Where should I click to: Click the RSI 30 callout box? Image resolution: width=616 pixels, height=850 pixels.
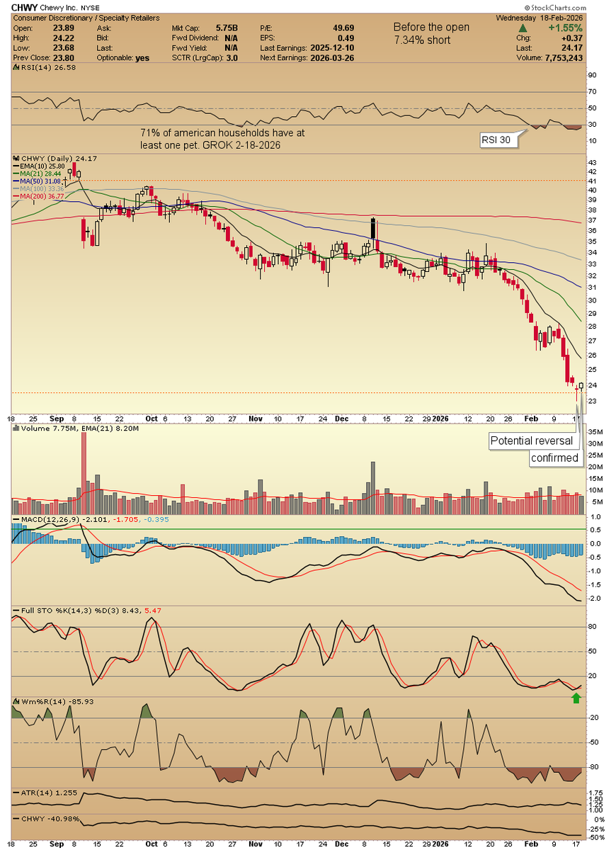[x=500, y=140]
